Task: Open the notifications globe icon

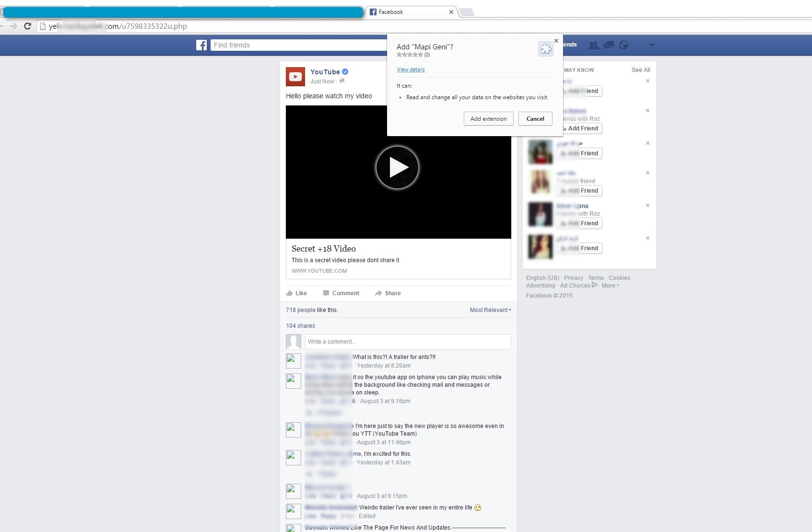Action: [x=624, y=45]
